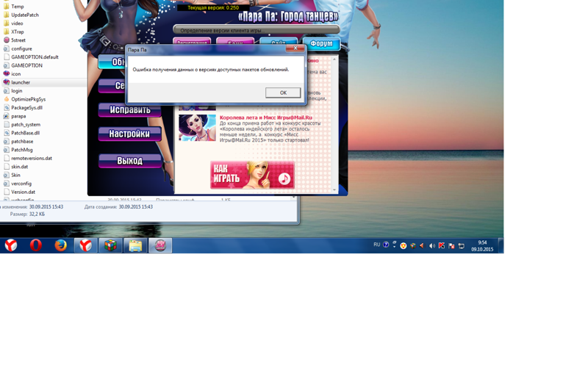Select the PackageSys.dll file icon
588x368 pixels.
[x=7, y=107]
